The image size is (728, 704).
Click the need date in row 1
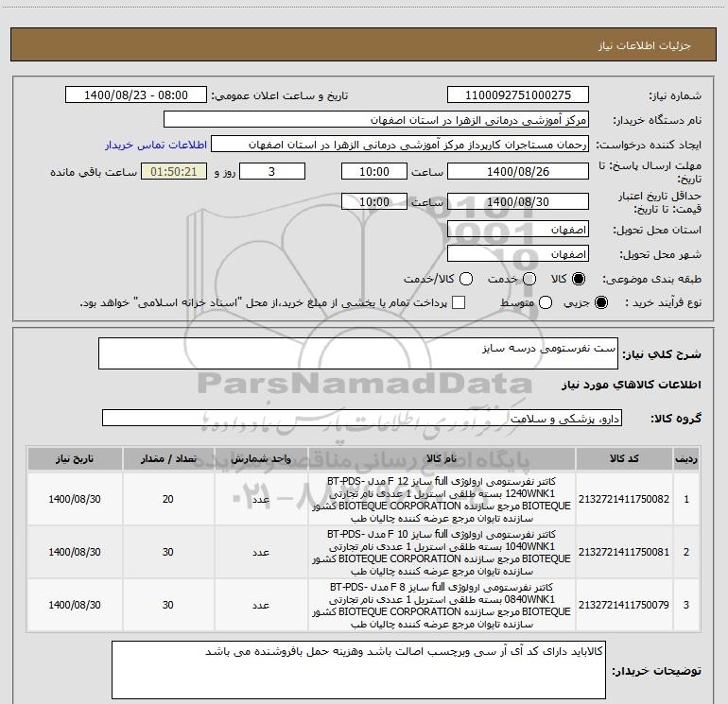(x=75, y=499)
